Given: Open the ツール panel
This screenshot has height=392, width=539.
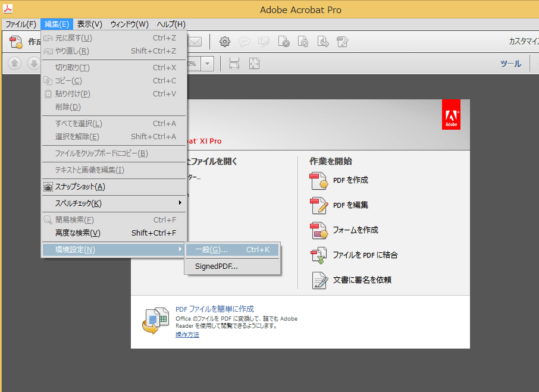Looking at the screenshot, I should coord(511,64).
